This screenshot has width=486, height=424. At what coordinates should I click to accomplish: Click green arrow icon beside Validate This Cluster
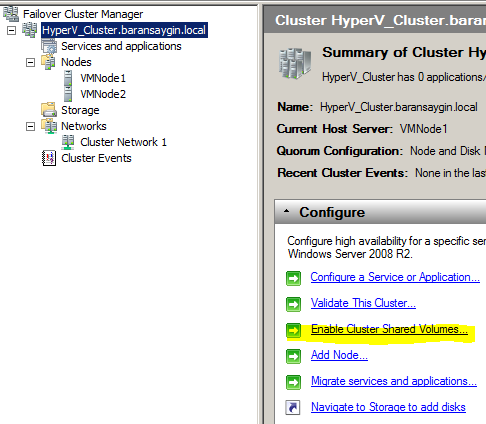[293, 304]
